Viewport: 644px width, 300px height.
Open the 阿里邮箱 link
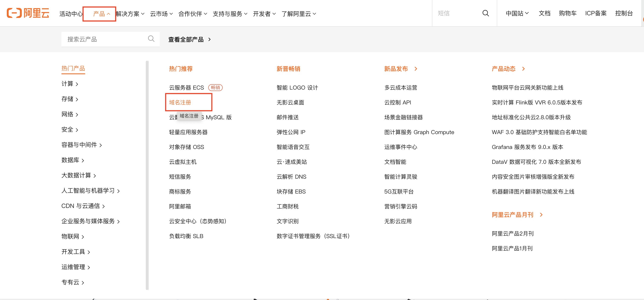[x=180, y=206]
